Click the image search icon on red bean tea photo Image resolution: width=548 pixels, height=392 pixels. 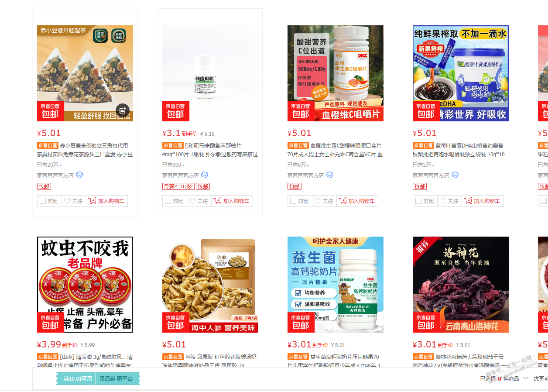click(123, 111)
